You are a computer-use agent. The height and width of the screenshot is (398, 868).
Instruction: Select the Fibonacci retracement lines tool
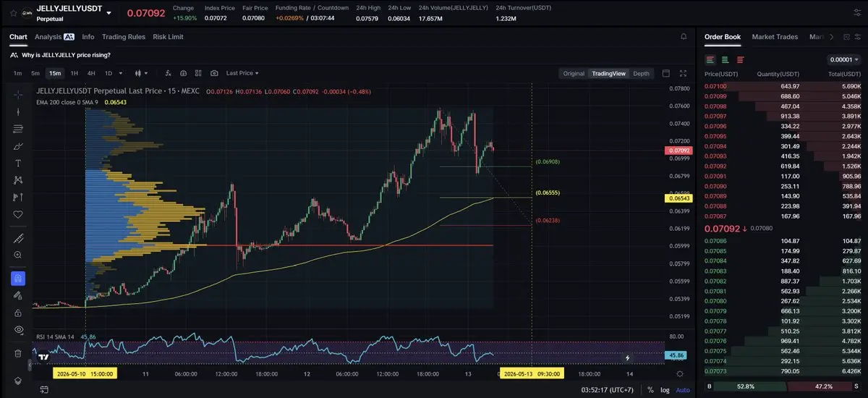tap(18, 129)
